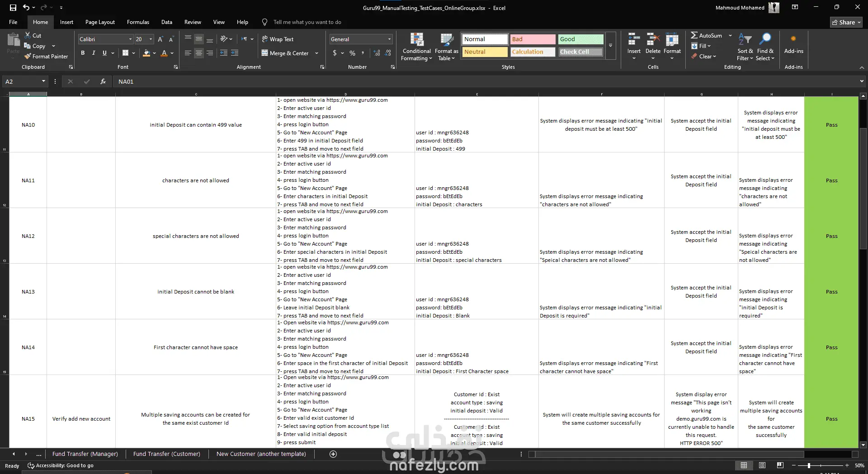
Task: Click the Borders icon
Action: point(126,53)
